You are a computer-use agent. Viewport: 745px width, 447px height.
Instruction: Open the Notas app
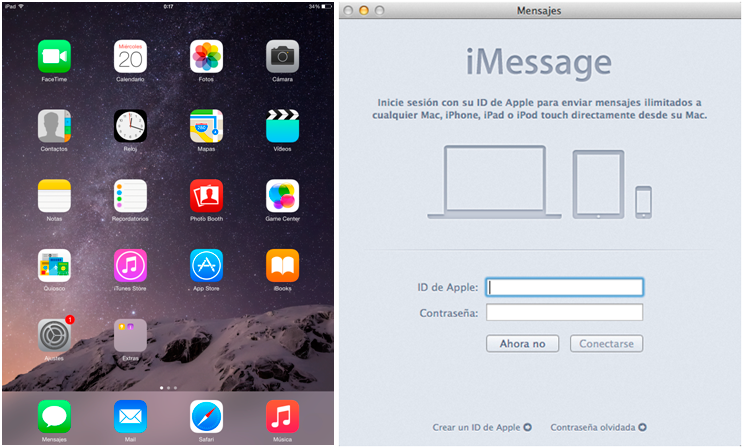coord(54,196)
